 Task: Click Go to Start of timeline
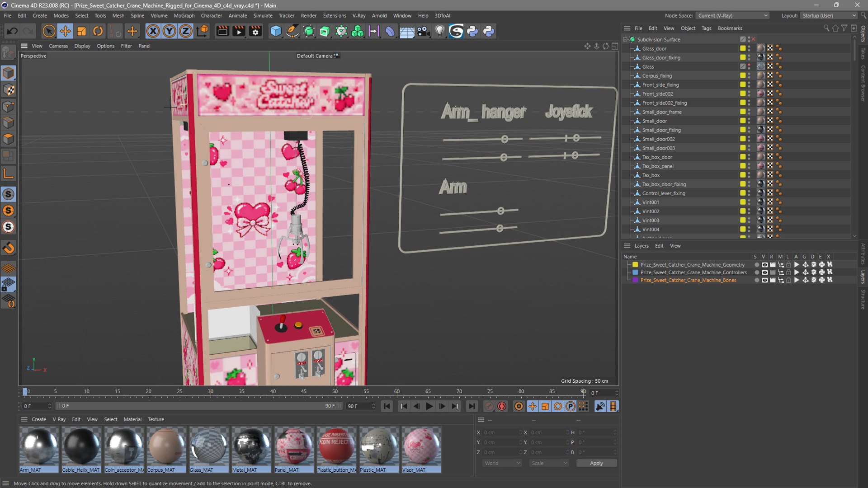point(387,406)
